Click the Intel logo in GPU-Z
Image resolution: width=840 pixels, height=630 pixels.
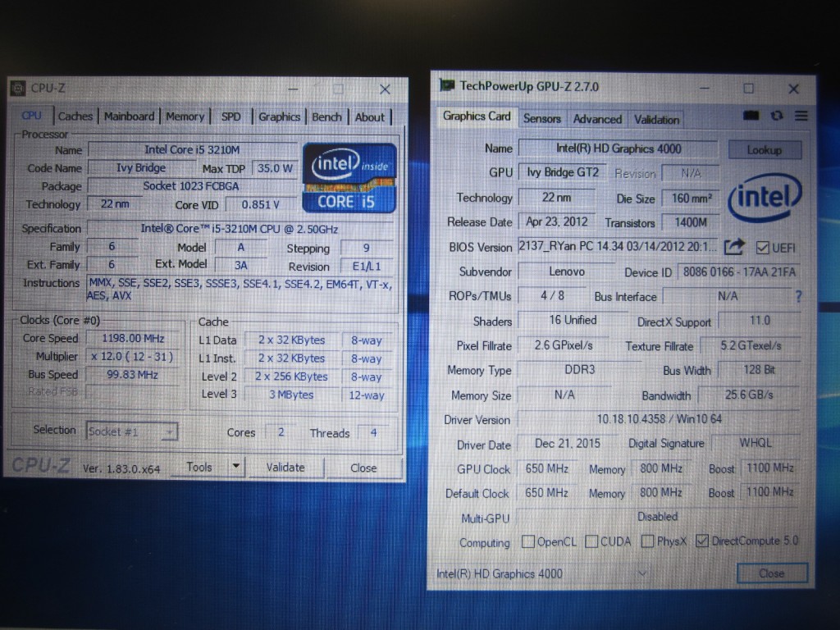765,198
